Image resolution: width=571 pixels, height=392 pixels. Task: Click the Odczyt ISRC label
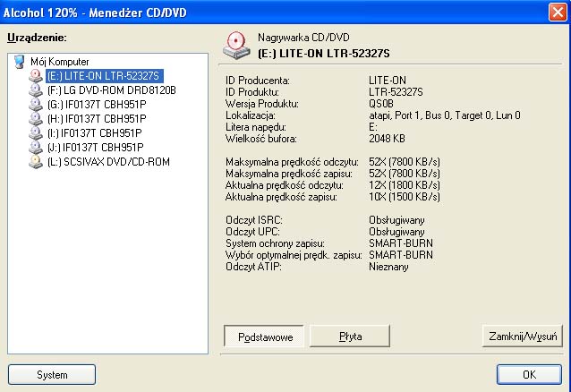pyautogui.click(x=254, y=220)
